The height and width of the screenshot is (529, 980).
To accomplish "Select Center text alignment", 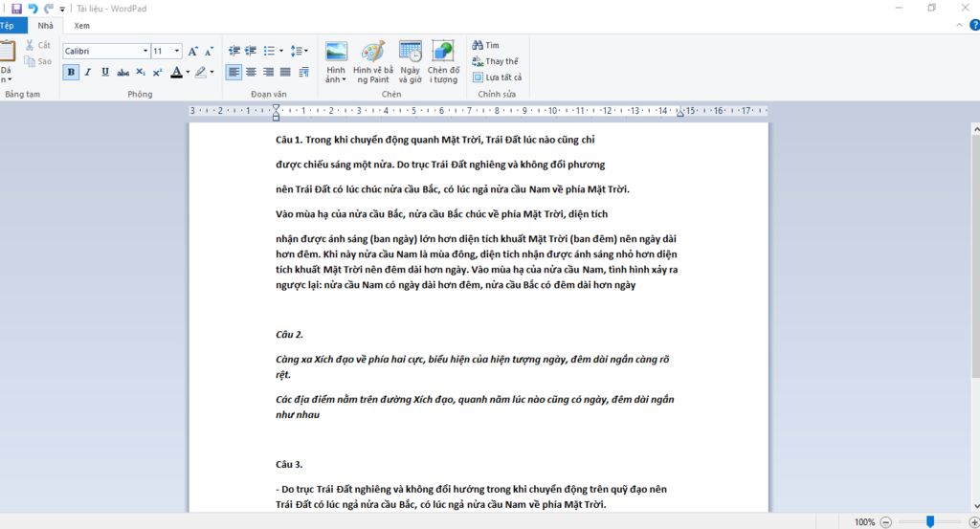I will [x=252, y=73].
